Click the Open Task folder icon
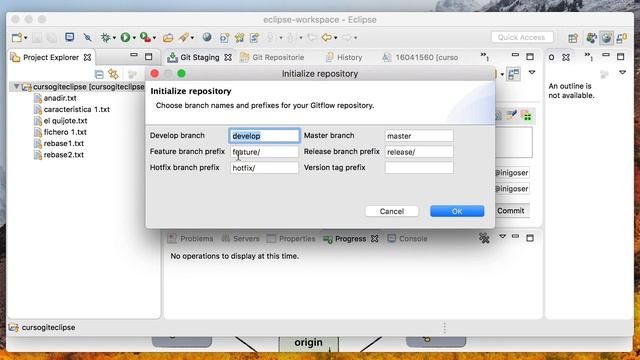The width and height of the screenshot is (640, 360). (168, 38)
